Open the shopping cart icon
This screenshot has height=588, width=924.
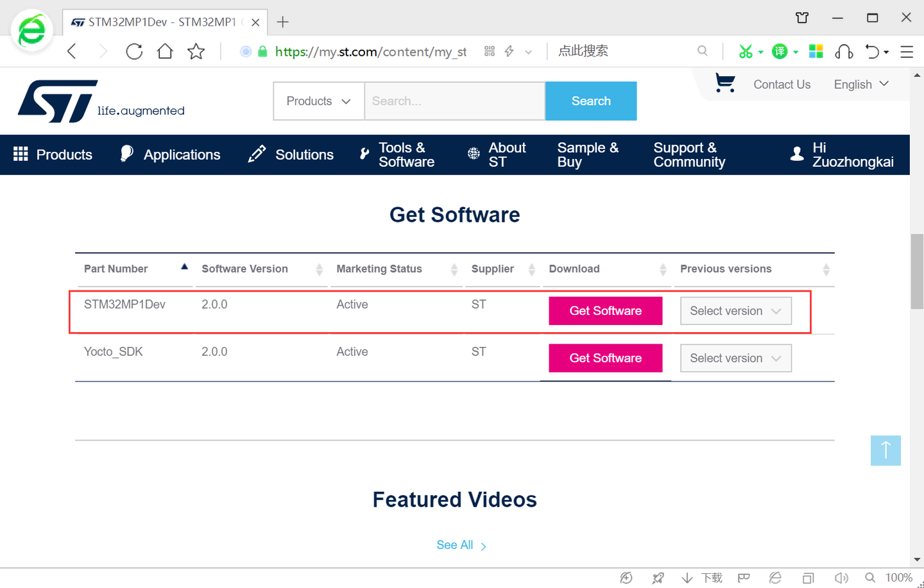click(x=725, y=83)
